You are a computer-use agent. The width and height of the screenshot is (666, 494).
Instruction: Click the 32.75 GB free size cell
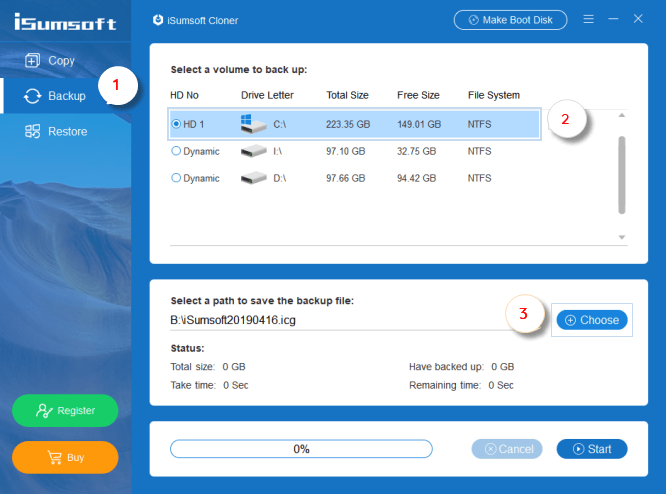[416, 151]
